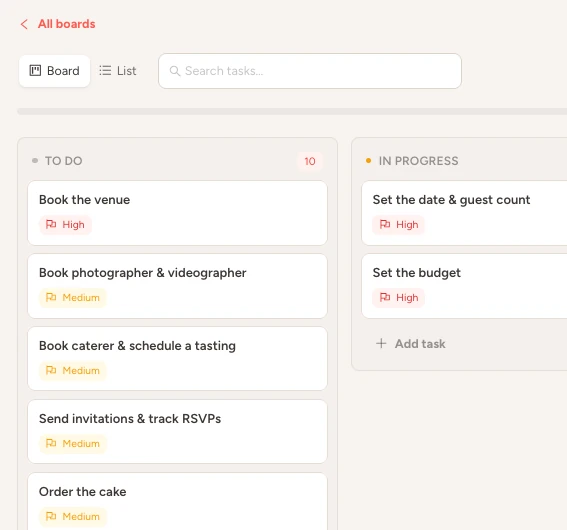Focus the Search tasks input field
567x530 pixels.
point(310,71)
